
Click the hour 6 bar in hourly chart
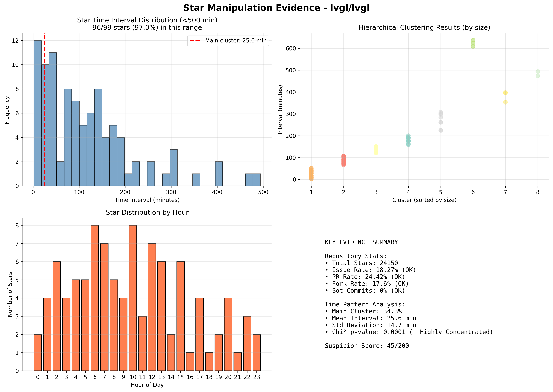[95, 298]
